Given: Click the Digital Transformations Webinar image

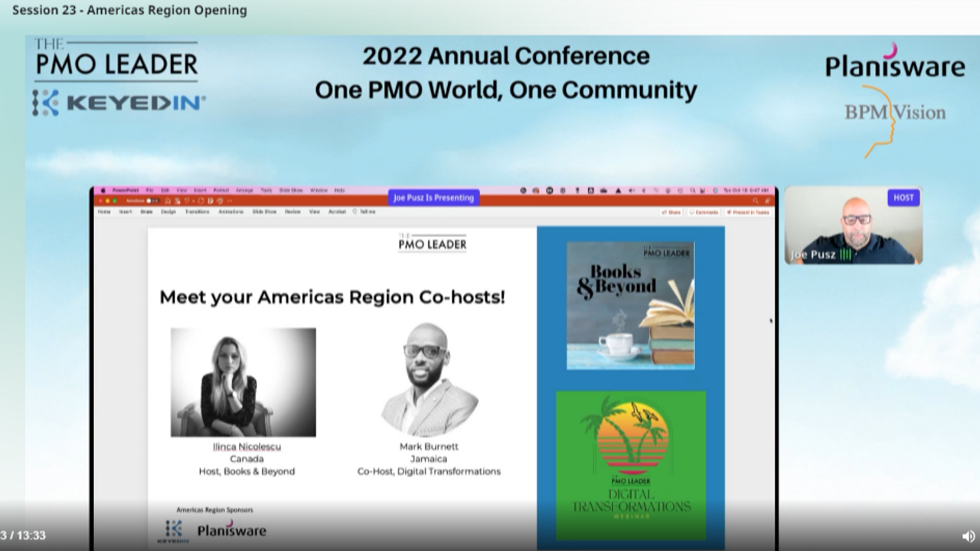Looking at the screenshot, I should pos(631,465).
